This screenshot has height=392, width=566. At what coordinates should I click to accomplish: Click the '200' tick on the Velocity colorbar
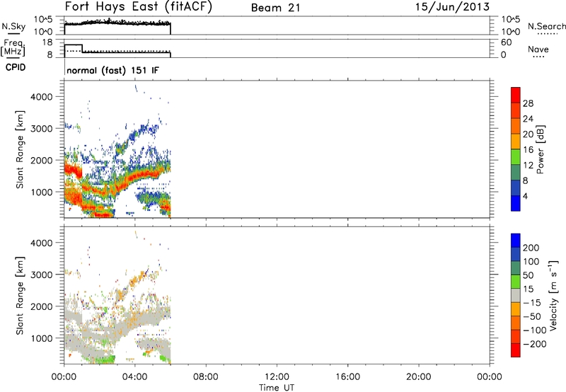531,248
